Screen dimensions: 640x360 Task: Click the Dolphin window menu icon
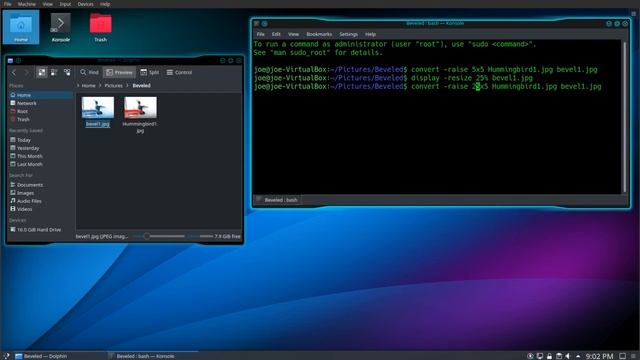(x=11, y=60)
